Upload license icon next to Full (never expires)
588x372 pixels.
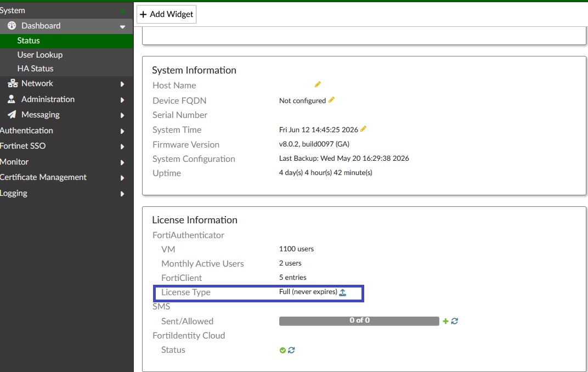coord(343,292)
